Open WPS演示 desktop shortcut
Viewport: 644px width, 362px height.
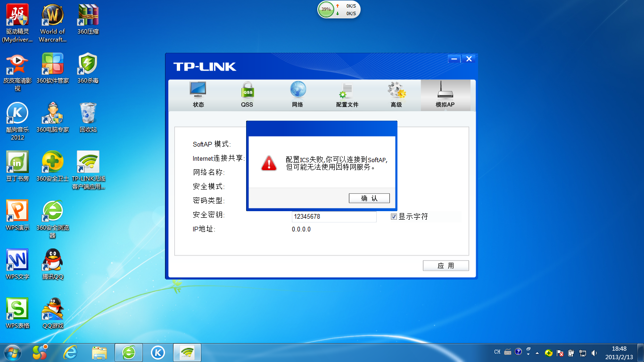pyautogui.click(x=17, y=215)
